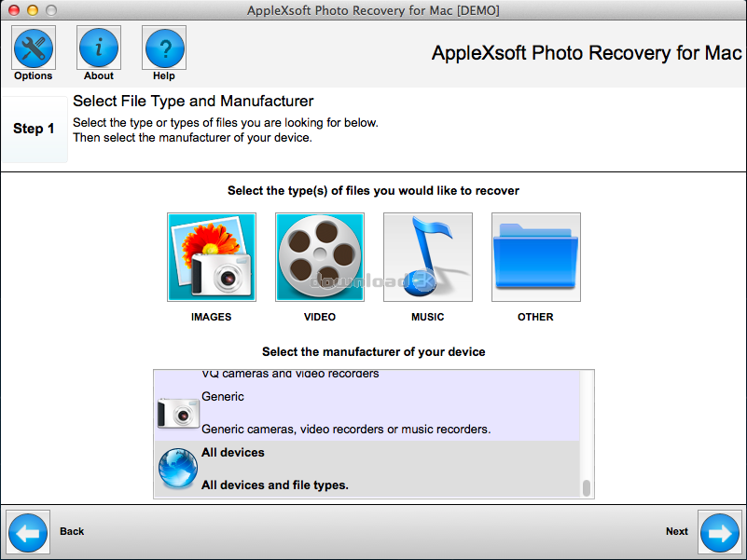Deselect the Video film reel tile
747x560 pixels.
click(320, 257)
